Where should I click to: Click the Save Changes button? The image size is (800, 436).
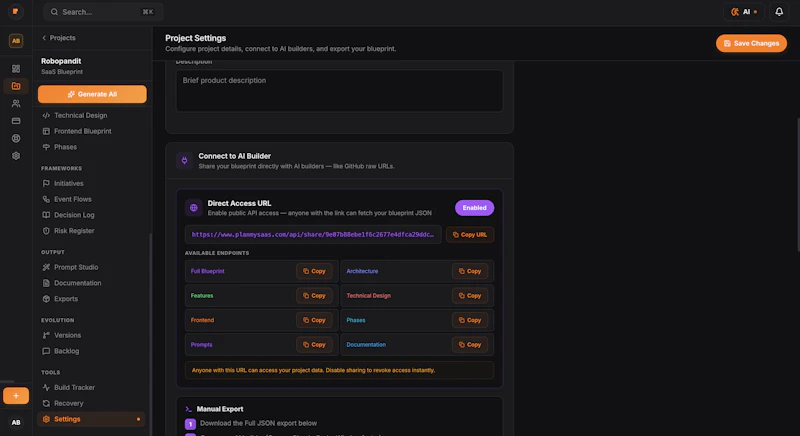pos(751,43)
